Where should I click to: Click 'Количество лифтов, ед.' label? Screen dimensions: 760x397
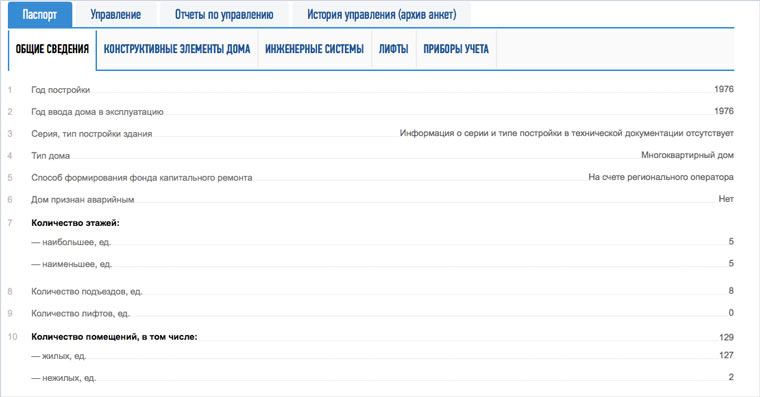80,314
